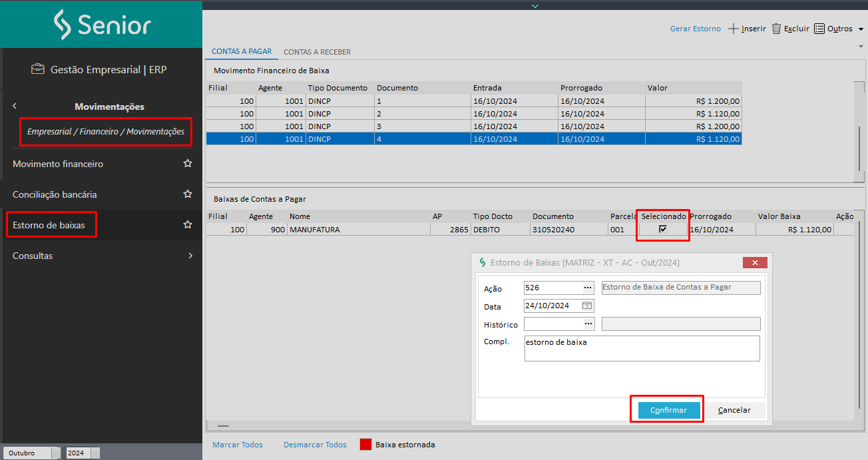Viewport: 868px width, 460px height.
Task: Click the Inserir plus icon
Action: tap(734, 29)
